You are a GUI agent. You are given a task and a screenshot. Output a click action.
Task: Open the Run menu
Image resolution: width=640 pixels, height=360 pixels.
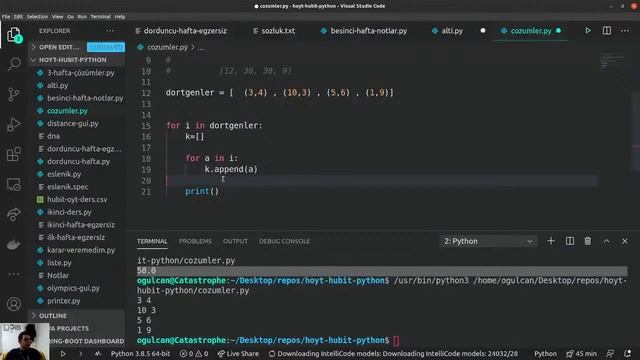point(82,17)
